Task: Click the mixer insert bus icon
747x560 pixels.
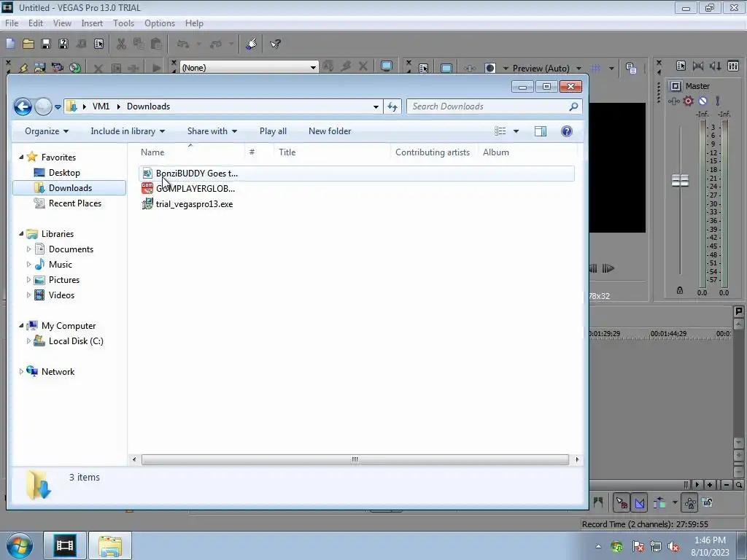Action: coord(733,66)
